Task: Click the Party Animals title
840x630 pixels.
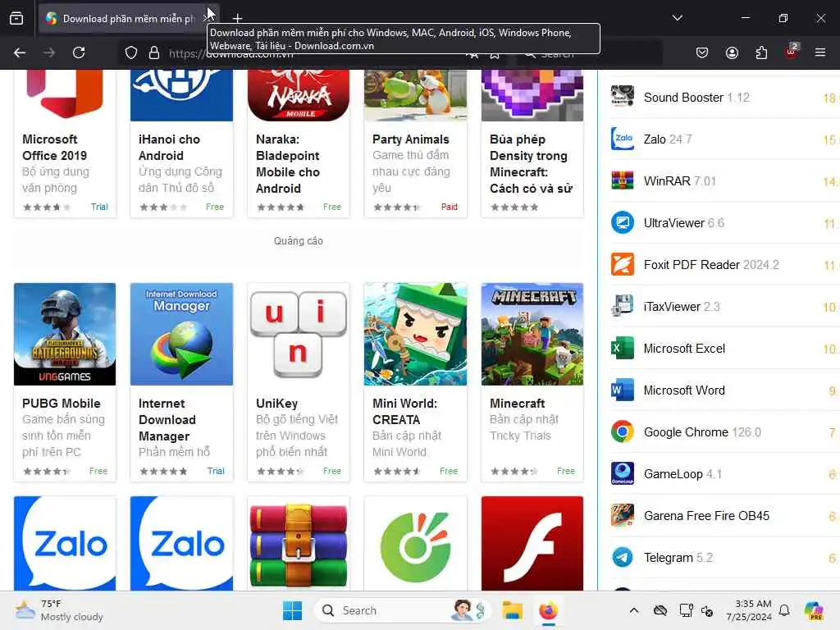Action: 410,139
